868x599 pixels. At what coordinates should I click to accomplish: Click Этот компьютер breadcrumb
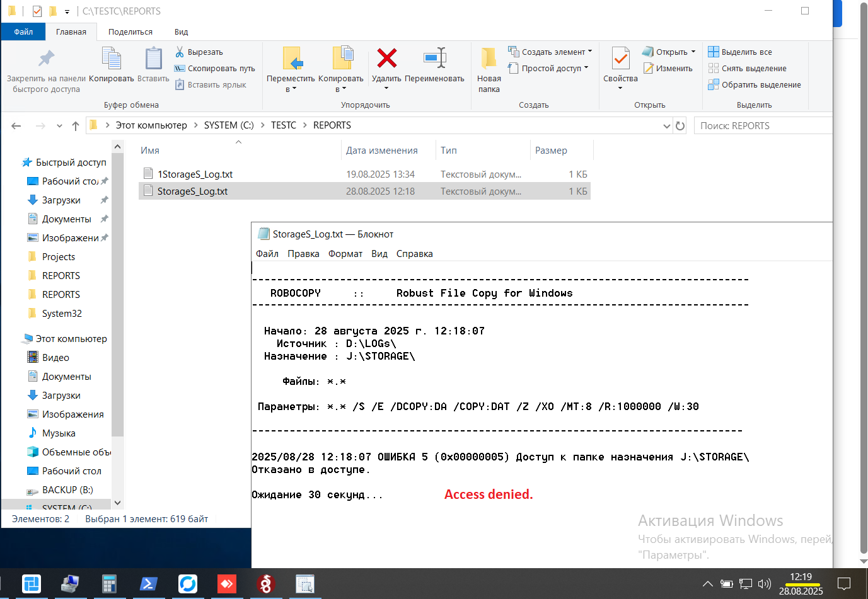tap(151, 125)
